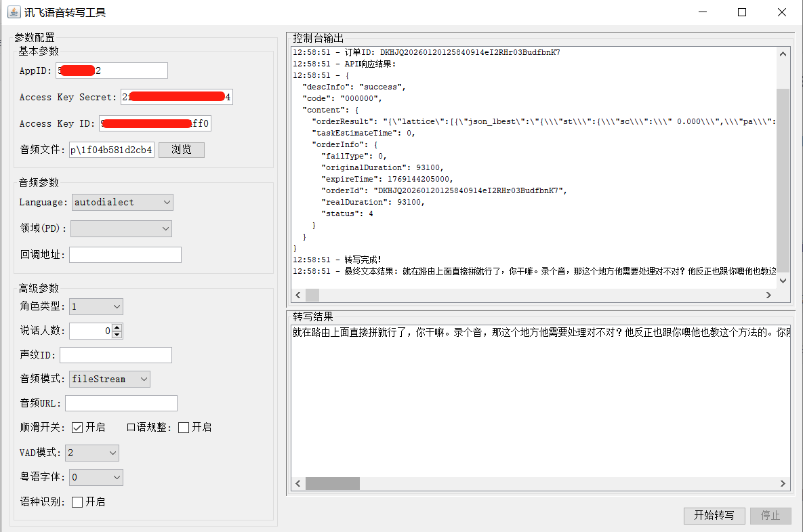Click the 声纹ID input field
Image resolution: width=803 pixels, height=532 pixels.
point(116,355)
